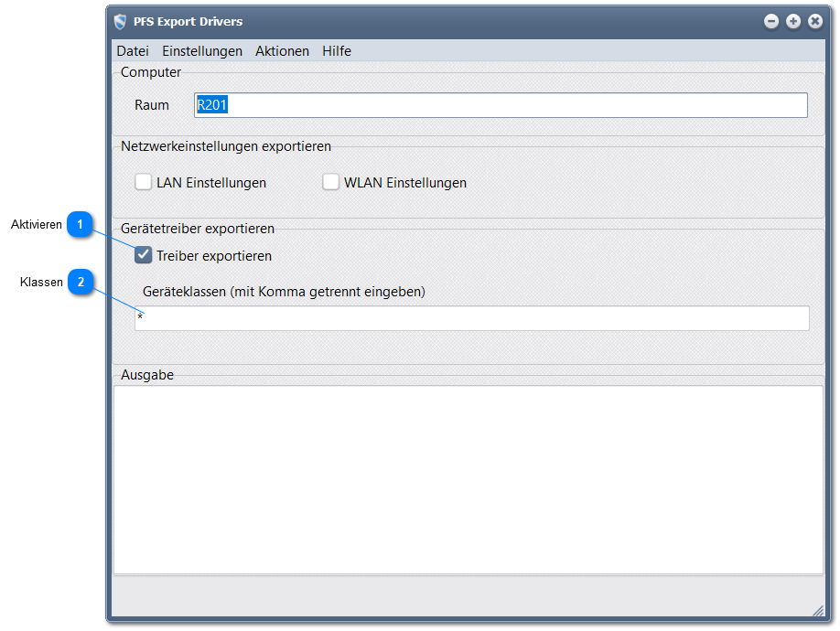Open the Aktionen menu

click(x=282, y=51)
